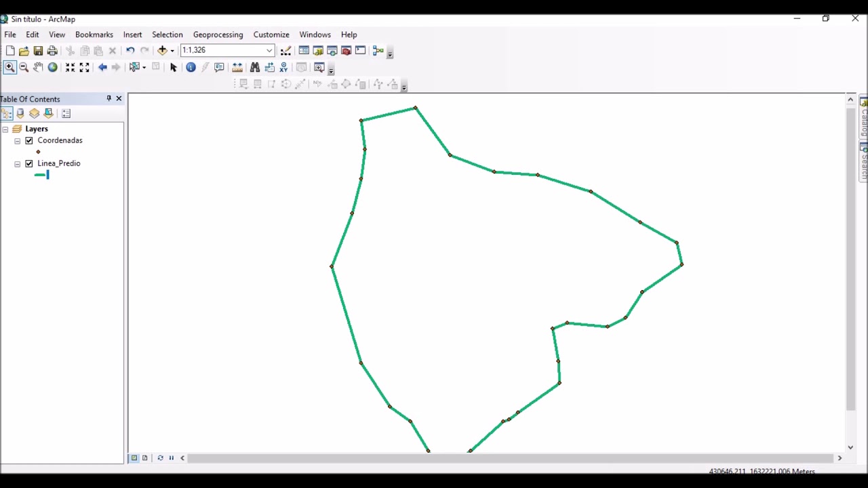The width and height of the screenshot is (868, 488).
Task: Open a map document with folder icon
Action: (24, 51)
